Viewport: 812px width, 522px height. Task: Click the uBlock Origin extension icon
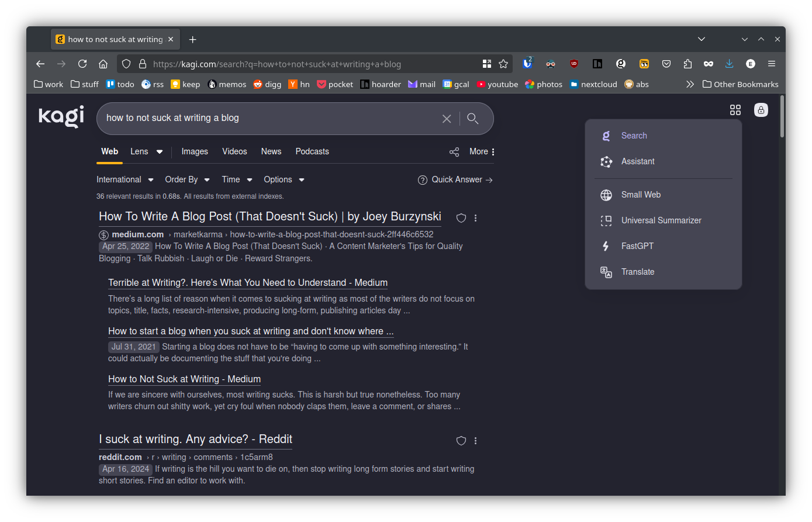(x=574, y=64)
